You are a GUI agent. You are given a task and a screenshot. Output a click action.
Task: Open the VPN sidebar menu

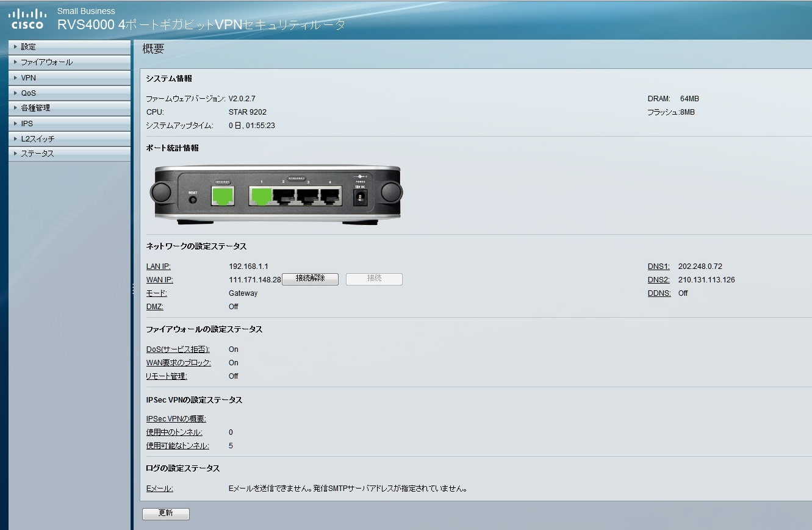click(70, 78)
